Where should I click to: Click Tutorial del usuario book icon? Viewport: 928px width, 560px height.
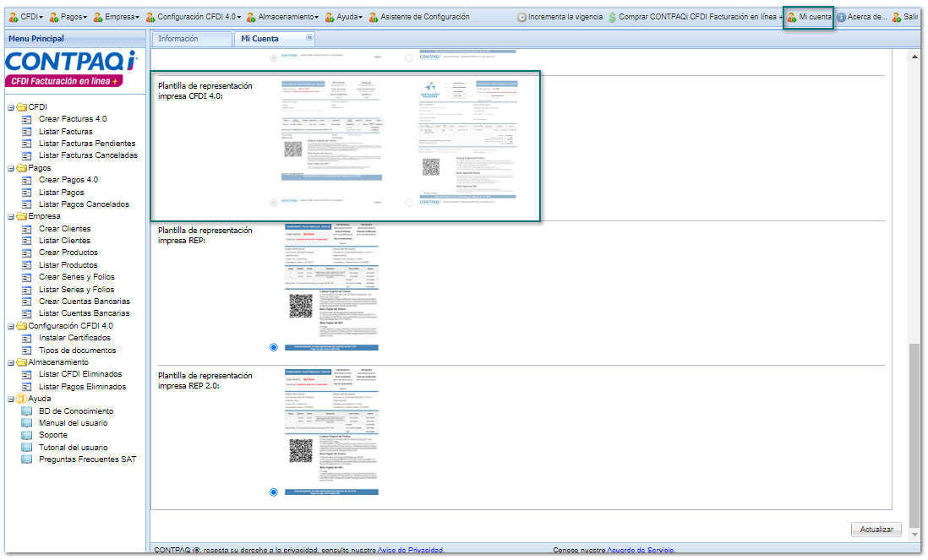click(x=27, y=448)
